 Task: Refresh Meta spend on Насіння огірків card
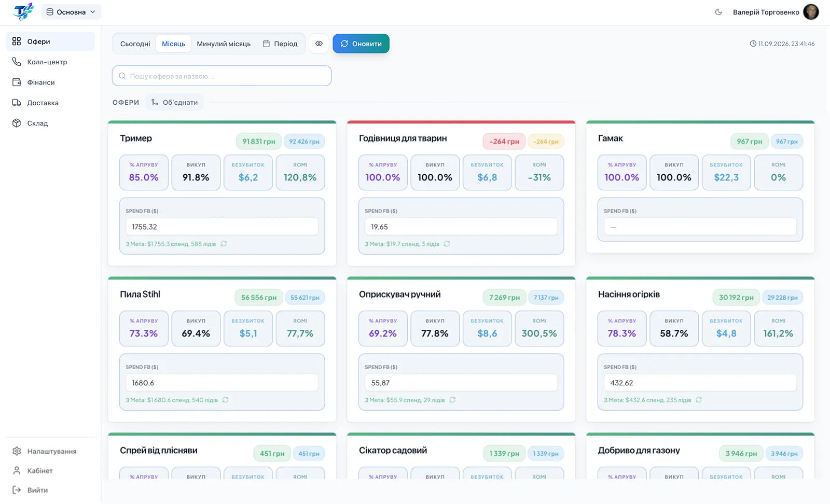(x=699, y=400)
